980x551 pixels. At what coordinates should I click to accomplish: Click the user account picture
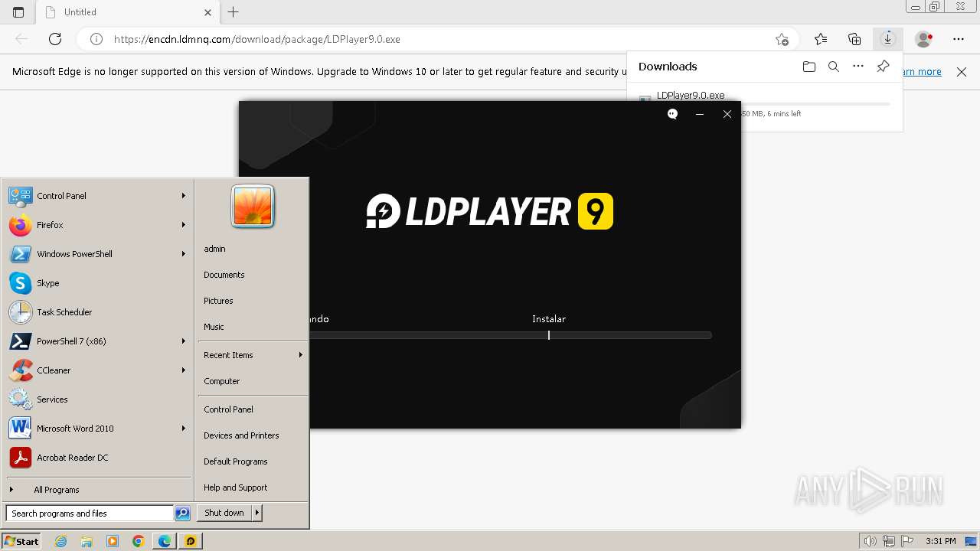coord(253,207)
